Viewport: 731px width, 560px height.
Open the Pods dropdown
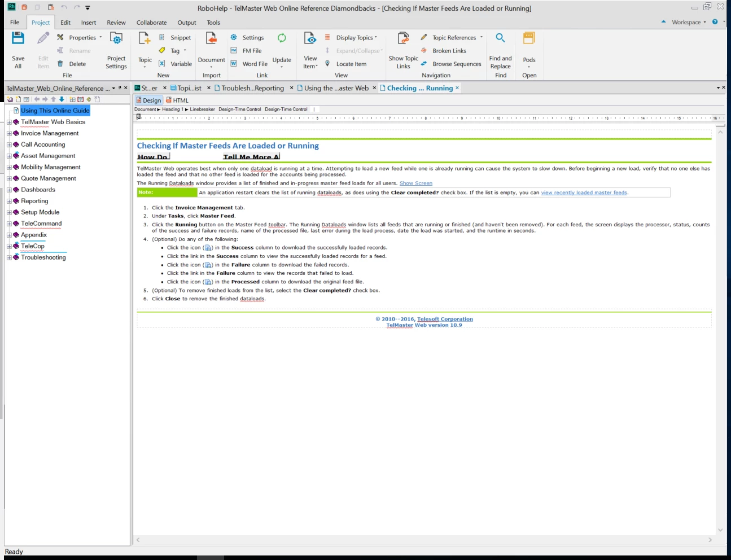[x=529, y=67]
